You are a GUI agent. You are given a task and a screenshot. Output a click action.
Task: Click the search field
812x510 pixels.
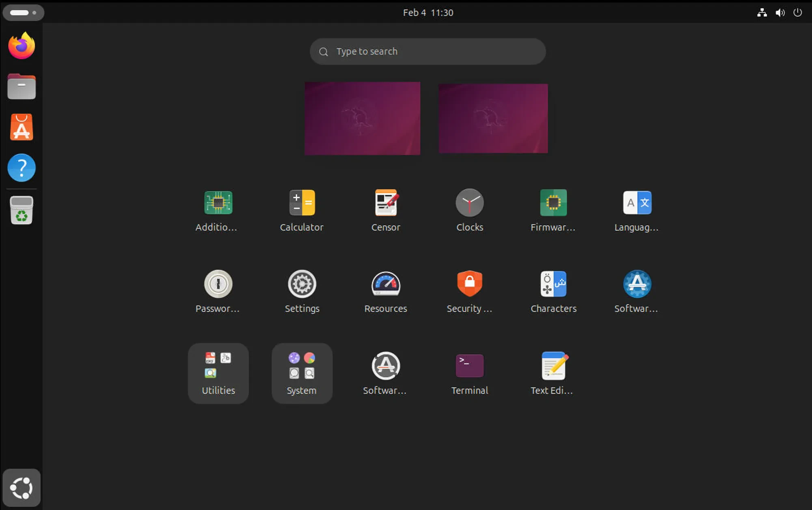(x=427, y=52)
